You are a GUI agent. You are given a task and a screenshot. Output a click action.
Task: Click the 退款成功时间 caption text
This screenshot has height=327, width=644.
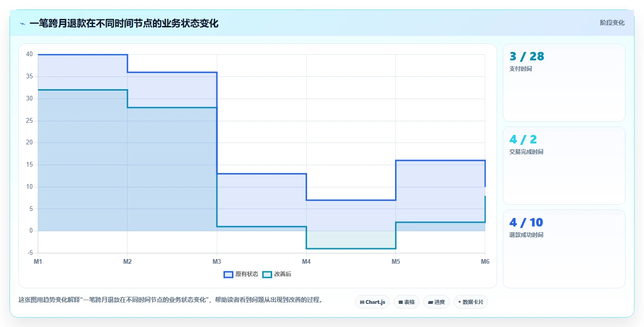click(x=526, y=235)
